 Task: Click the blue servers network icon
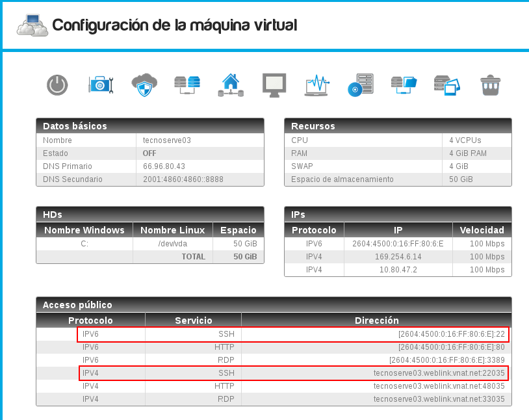(x=187, y=85)
